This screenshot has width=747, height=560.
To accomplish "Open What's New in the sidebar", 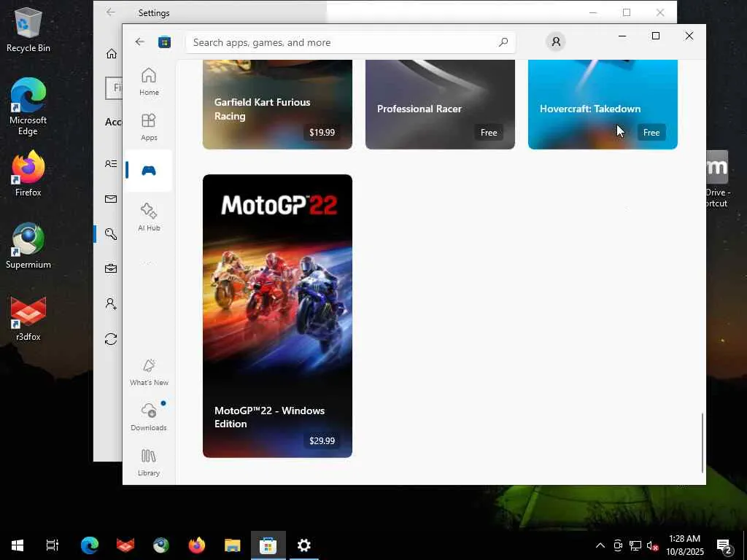I will [149, 372].
